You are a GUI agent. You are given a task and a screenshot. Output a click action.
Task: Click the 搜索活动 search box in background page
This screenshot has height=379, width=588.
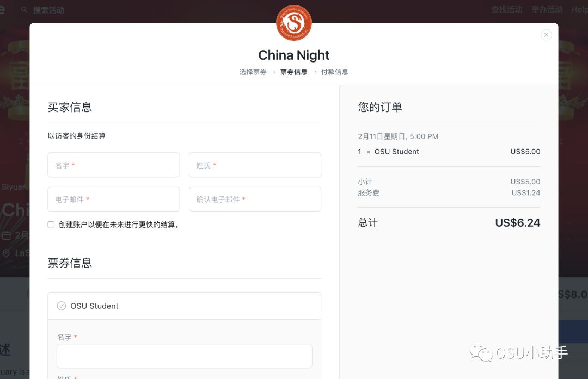click(x=49, y=10)
